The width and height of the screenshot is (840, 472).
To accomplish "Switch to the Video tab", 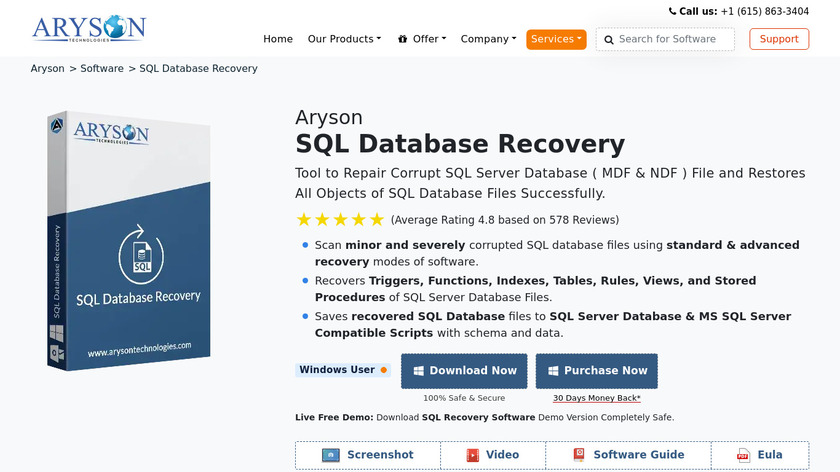I will tap(493, 455).
